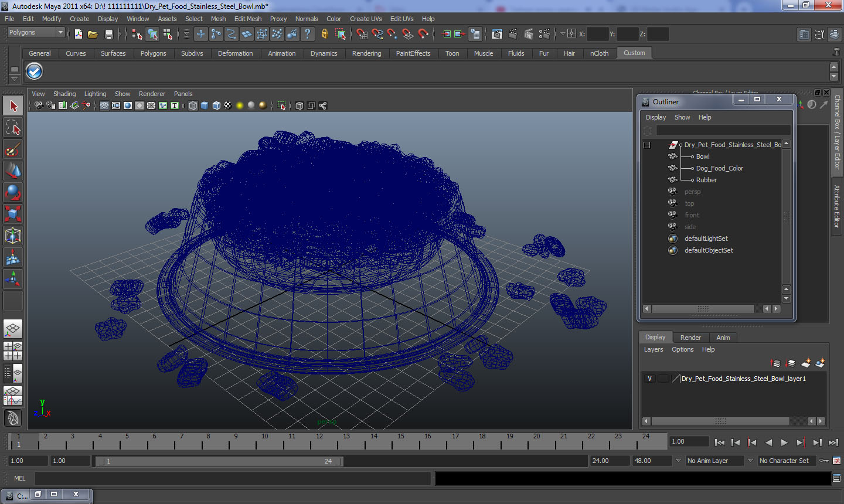
Task: Click the Open Scene folder icon
Action: pos(93,34)
